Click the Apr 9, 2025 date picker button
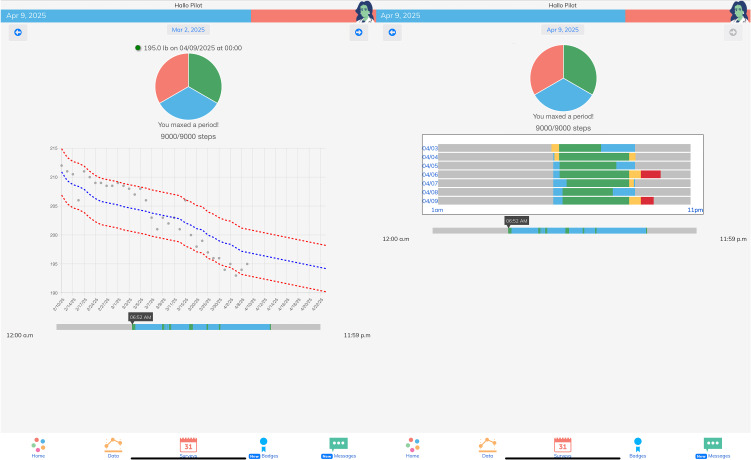Screen dimensions: 751x460 563,30
